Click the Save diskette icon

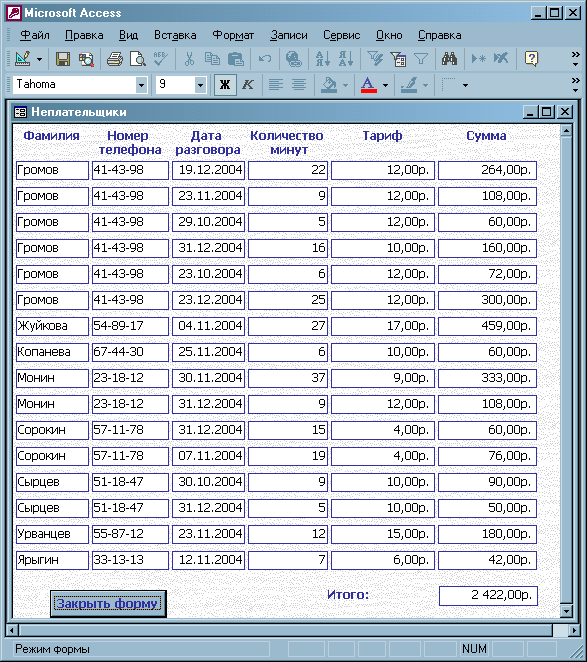point(63,59)
